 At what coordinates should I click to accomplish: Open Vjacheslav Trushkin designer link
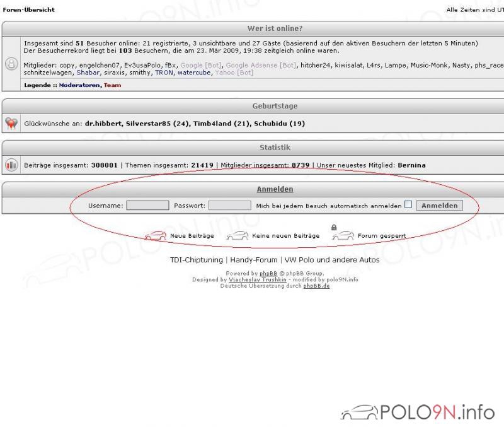coord(258,279)
